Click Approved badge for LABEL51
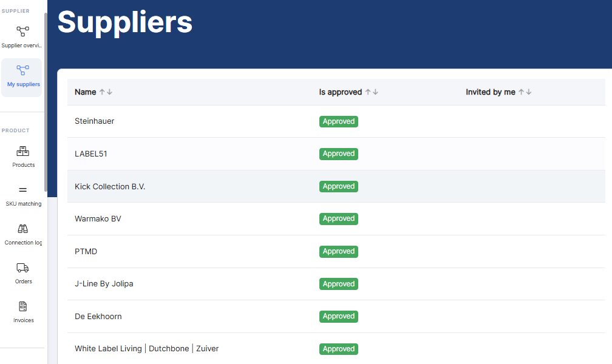Viewport: 612px width, 364px height. [x=338, y=153]
